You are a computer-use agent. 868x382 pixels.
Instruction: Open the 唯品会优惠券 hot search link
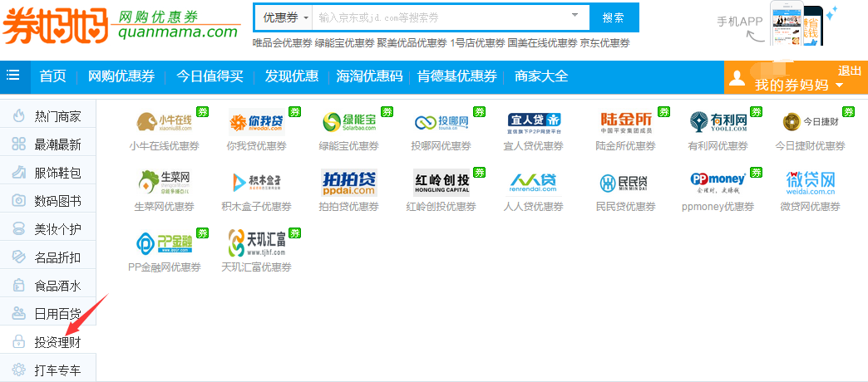[x=283, y=42]
